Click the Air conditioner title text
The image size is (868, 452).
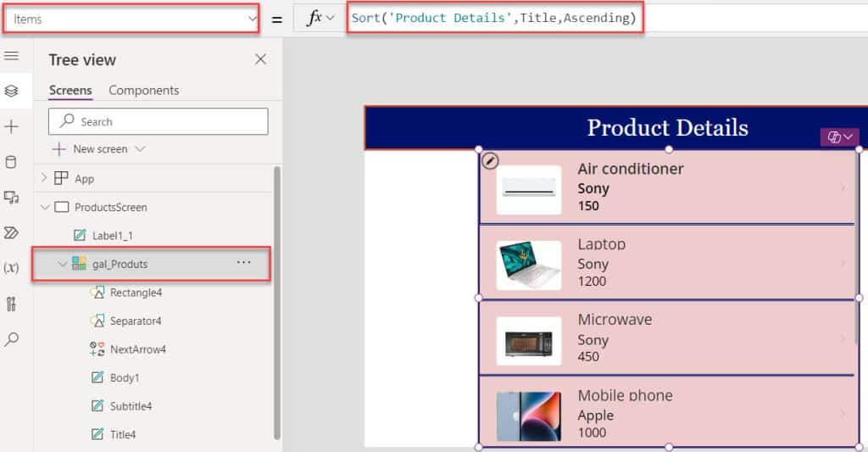[x=631, y=169]
